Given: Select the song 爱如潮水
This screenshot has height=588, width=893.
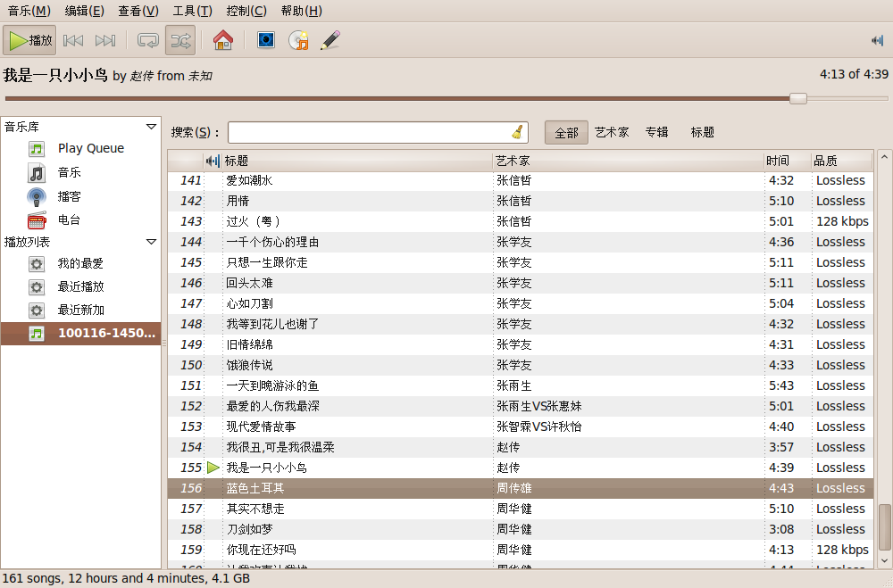Looking at the screenshot, I should (x=521, y=180).
